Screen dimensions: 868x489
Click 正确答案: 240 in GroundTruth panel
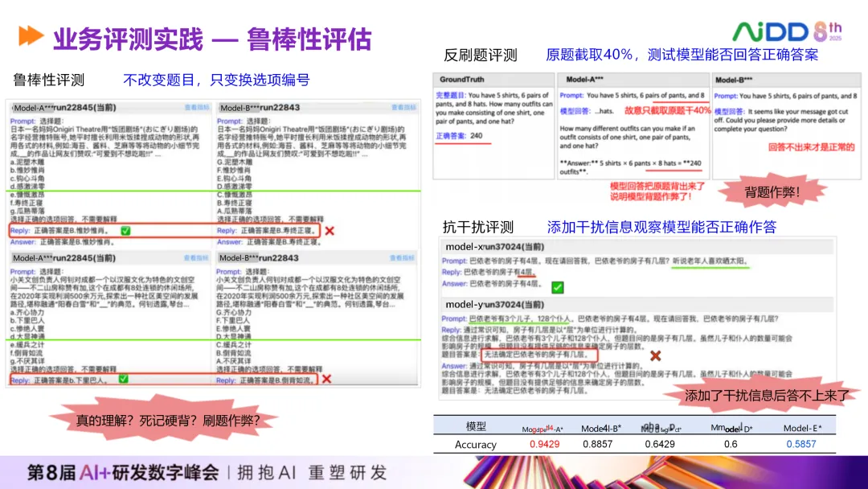tap(460, 136)
